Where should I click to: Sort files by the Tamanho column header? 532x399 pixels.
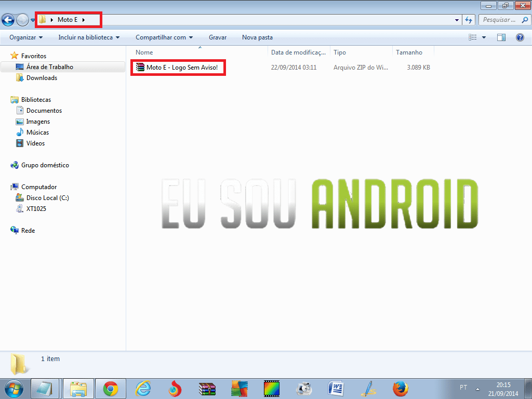point(409,52)
